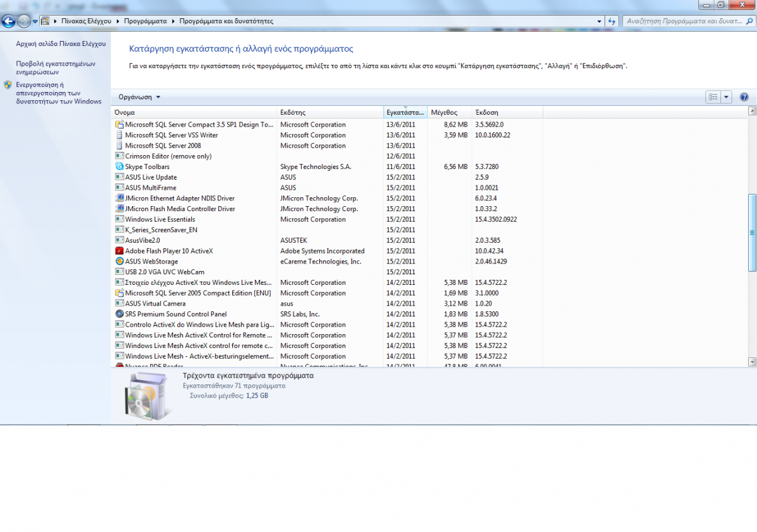This screenshot has height=532, width=757.
Task: Click the Microsoft SQL Server Compact 3.5 SP1 icon
Action: (120, 124)
